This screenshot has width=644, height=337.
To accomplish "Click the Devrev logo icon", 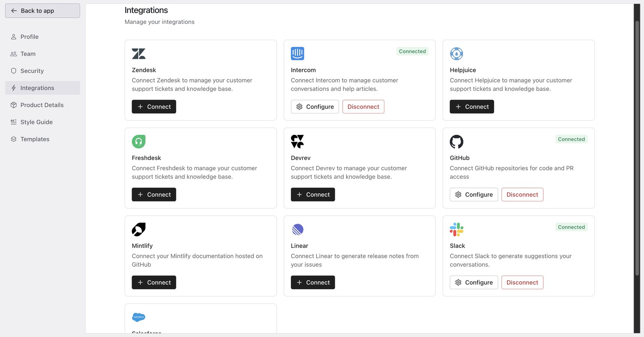I will [x=297, y=141].
